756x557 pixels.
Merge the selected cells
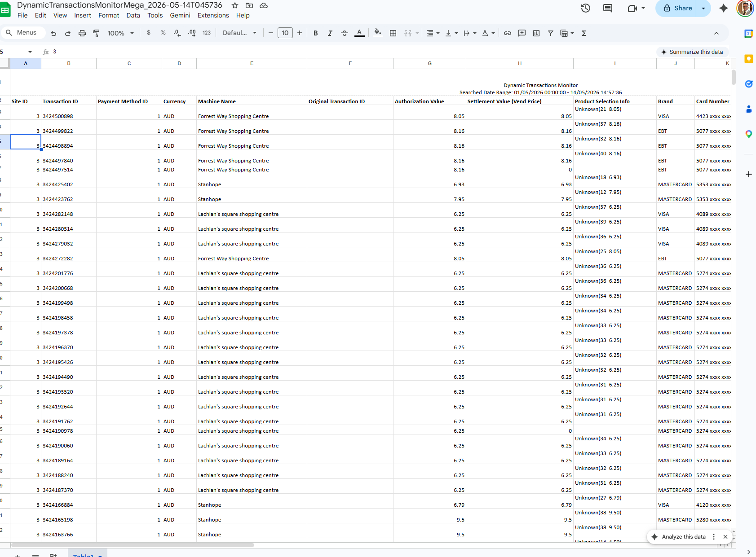(408, 33)
